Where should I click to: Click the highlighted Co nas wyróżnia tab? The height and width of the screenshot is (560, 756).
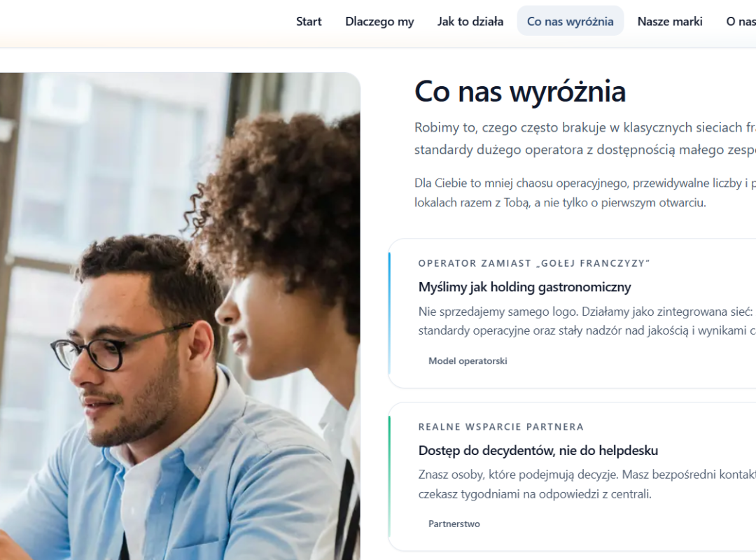coord(570,21)
